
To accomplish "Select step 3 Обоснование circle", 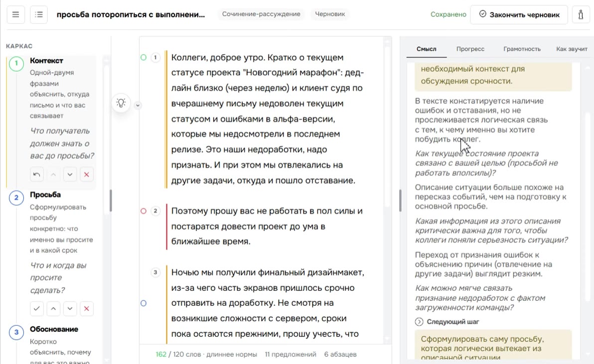I will (16, 332).
